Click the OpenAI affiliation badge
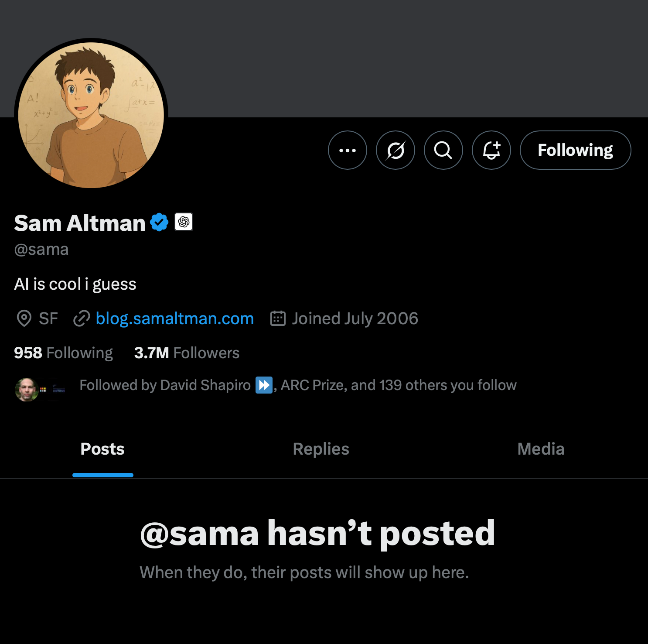 (x=184, y=222)
